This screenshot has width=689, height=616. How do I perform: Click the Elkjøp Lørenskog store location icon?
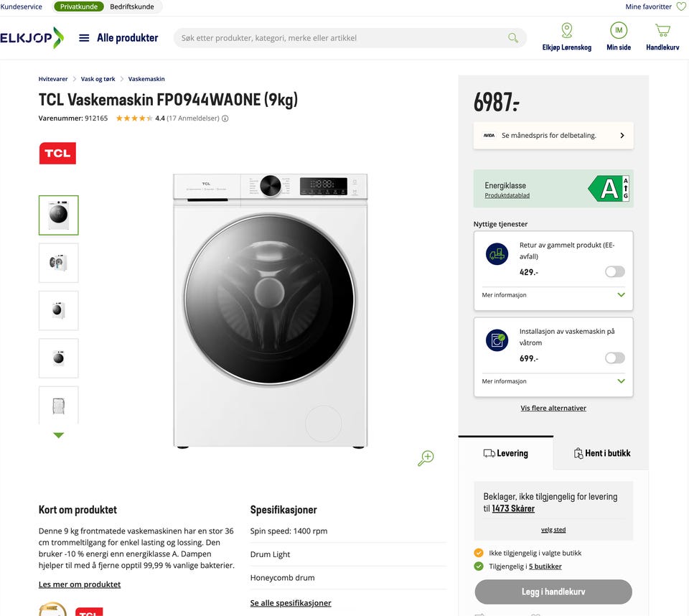567,30
